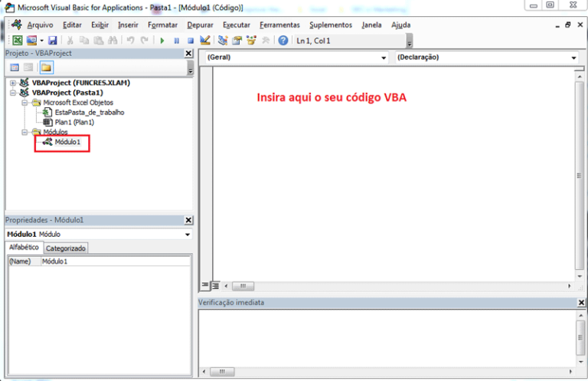This screenshot has width=588, height=381.
Task: Toggle folders view in the Project panel
Action: pyautogui.click(x=46, y=67)
